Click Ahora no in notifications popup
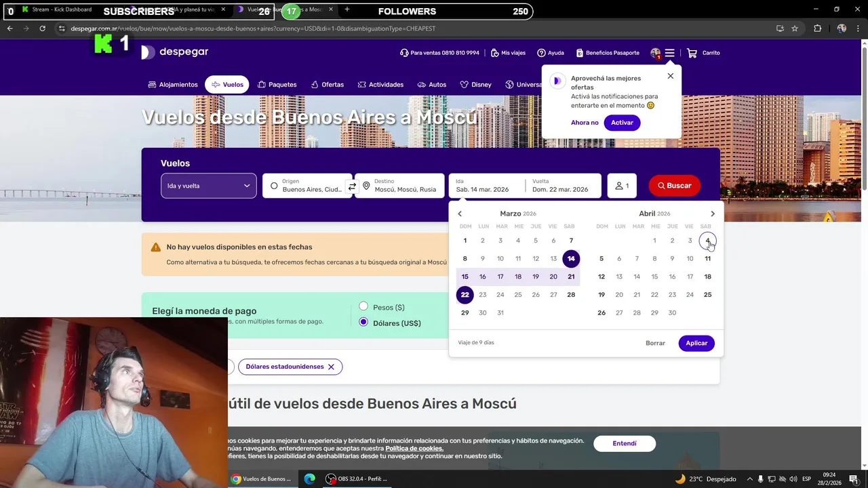The width and height of the screenshot is (868, 488). point(585,123)
